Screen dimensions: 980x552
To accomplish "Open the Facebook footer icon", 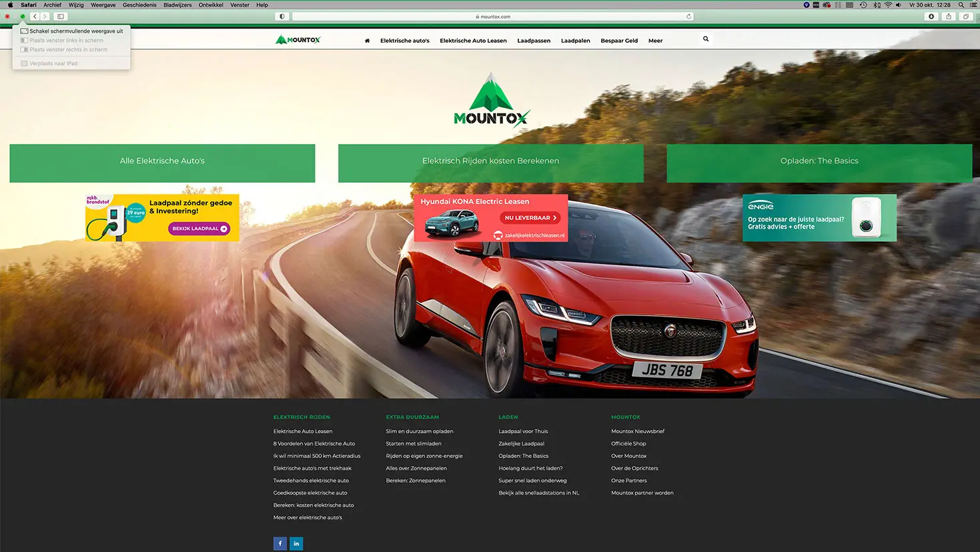I will (280, 543).
